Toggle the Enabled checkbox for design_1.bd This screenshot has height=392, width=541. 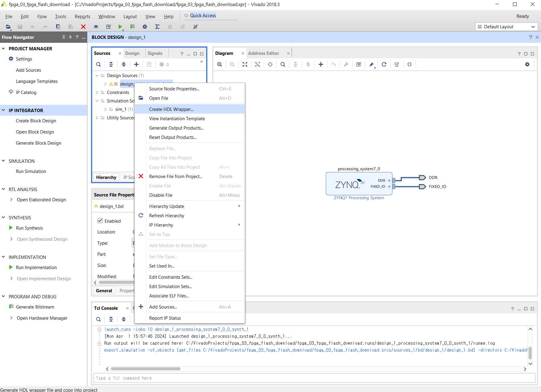point(100,221)
